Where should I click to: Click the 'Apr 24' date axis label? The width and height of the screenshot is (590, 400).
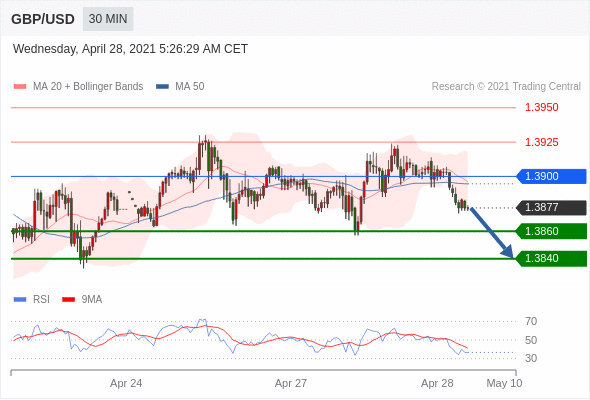click(126, 383)
